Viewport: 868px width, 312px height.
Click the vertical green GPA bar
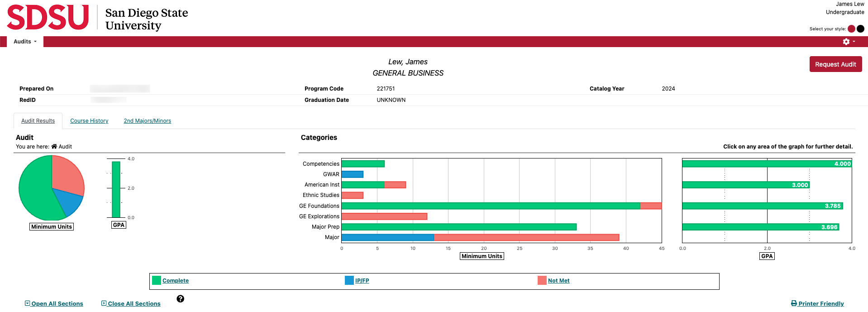(x=116, y=189)
